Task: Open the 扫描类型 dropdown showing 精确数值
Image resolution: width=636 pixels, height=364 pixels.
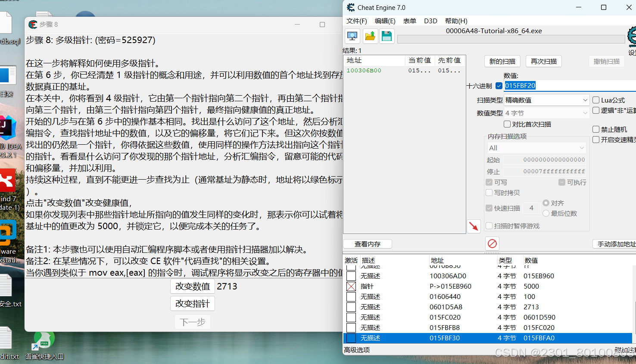Action: pyautogui.click(x=546, y=100)
